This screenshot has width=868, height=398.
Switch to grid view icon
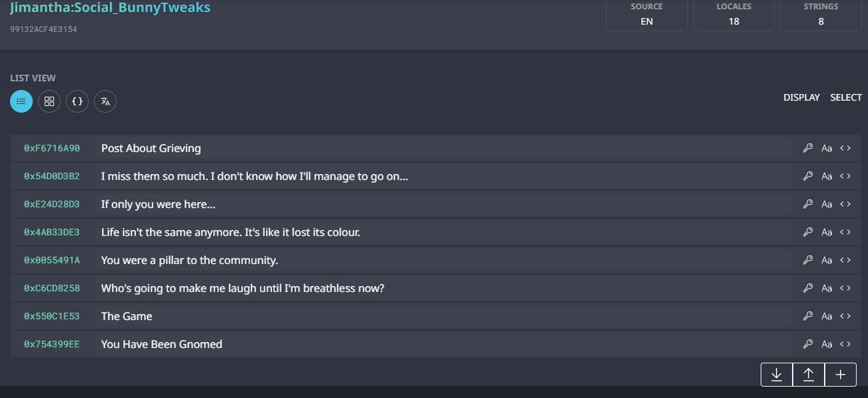[49, 101]
